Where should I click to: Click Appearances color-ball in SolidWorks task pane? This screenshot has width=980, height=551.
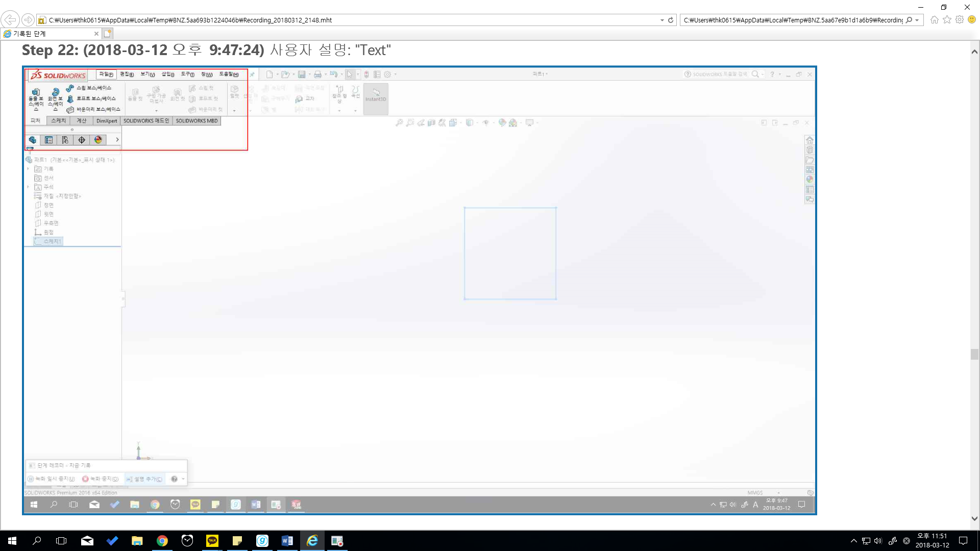pyautogui.click(x=810, y=180)
